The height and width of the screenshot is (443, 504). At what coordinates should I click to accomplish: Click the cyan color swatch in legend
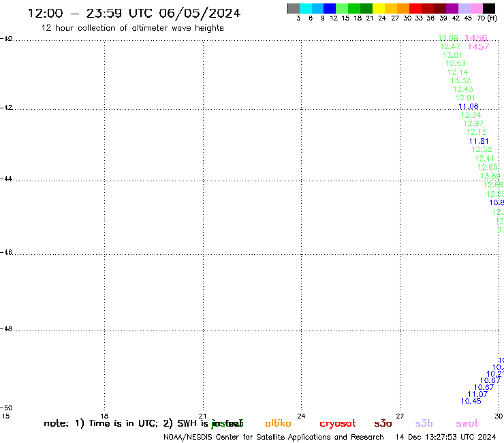pyautogui.click(x=306, y=8)
